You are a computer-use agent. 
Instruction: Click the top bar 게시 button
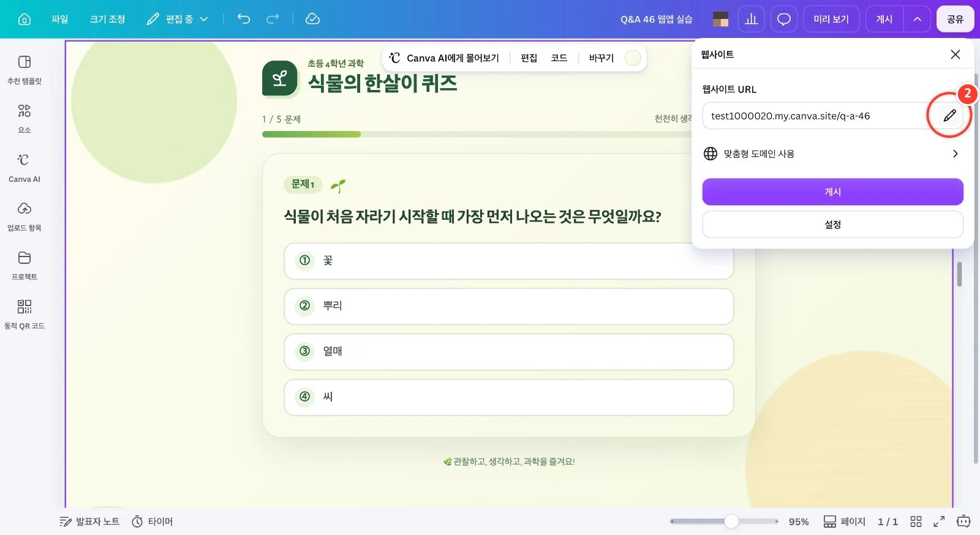pos(884,19)
